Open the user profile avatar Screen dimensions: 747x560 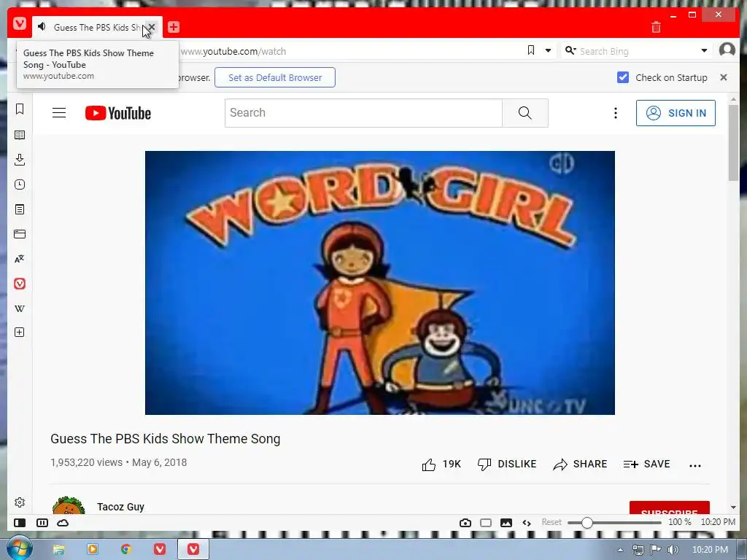click(727, 50)
